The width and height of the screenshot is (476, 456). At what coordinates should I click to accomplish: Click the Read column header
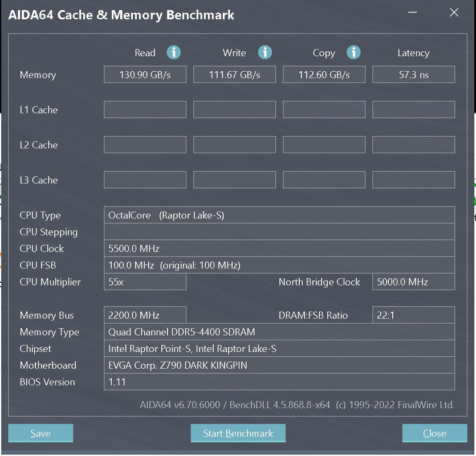[x=145, y=53]
